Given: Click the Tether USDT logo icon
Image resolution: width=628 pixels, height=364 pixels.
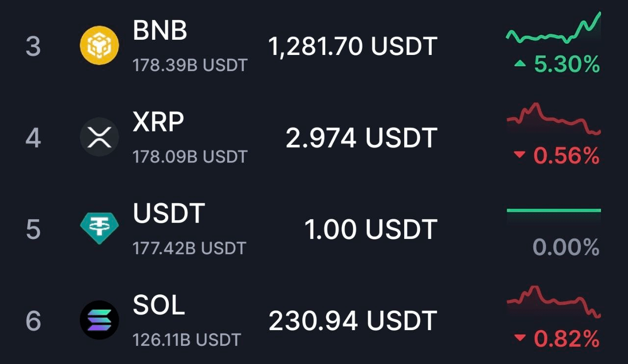Looking at the screenshot, I should pos(99,229).
